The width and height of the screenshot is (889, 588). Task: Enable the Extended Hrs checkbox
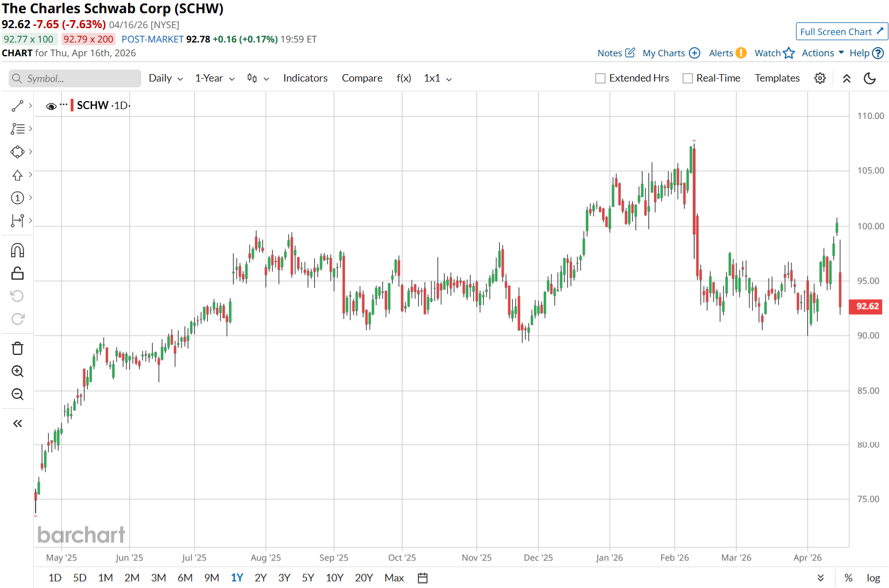pos(601,79)
